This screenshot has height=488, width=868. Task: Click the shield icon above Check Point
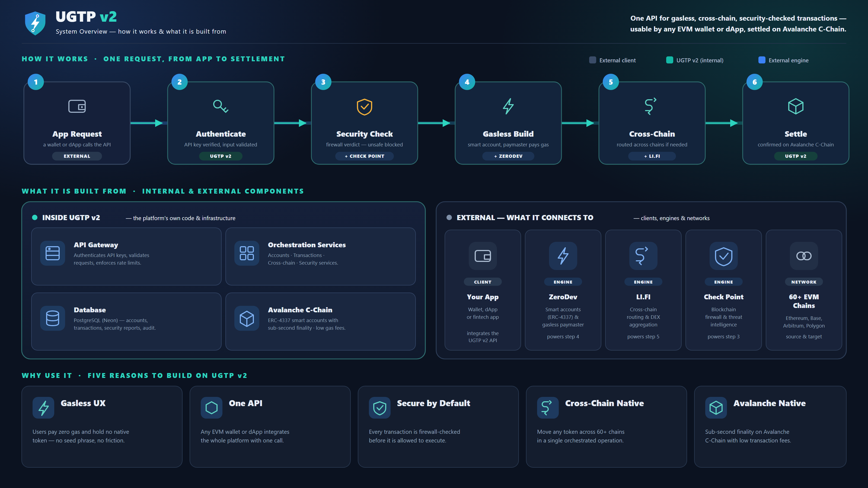pyautogui.click(x=723, y=256)
